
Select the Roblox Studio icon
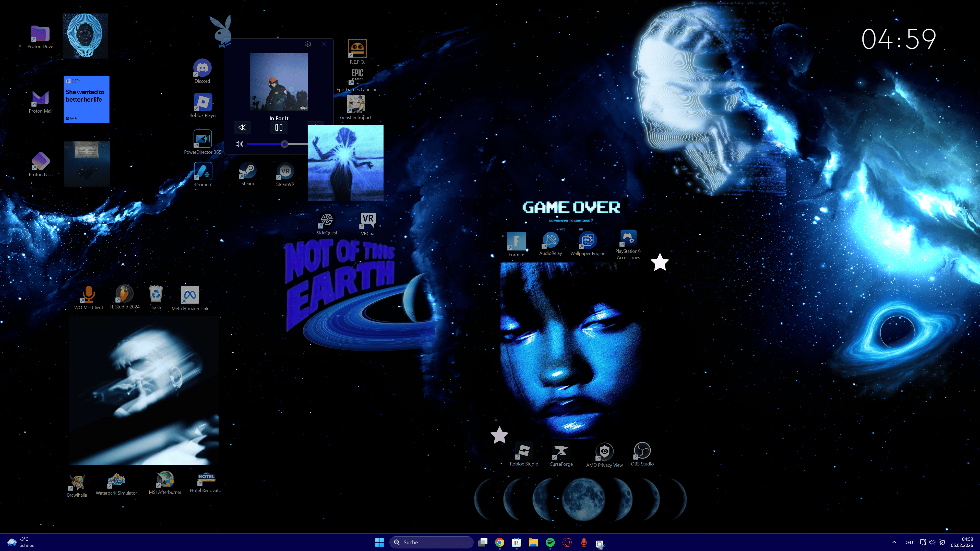coord(524,454)
